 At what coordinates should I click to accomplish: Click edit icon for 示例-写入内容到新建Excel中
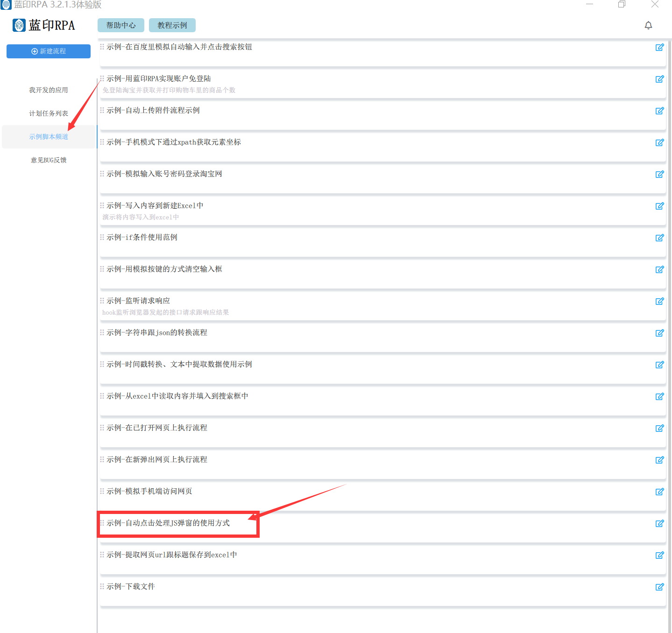click(x=659, y=206)
